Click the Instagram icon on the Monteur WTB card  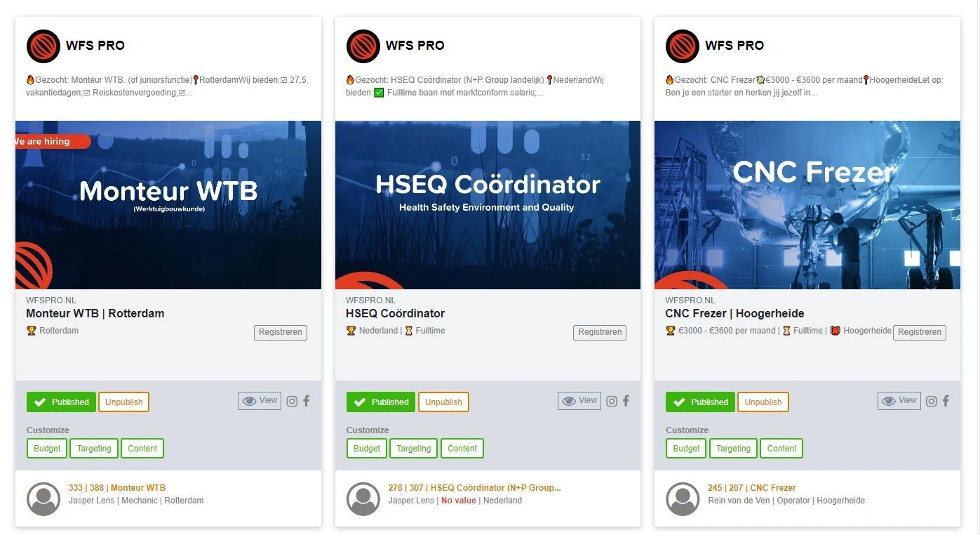pos(292,402)
